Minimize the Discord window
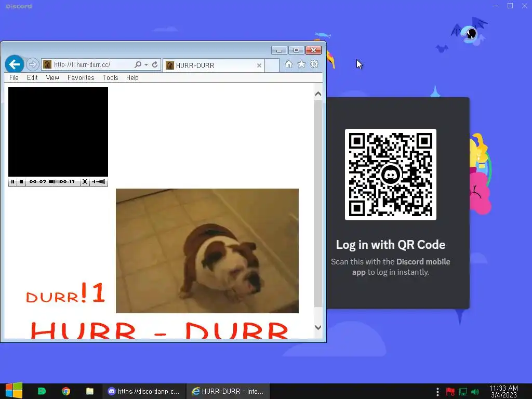Viewport: 532px width, 399px height. click(496, 6)
